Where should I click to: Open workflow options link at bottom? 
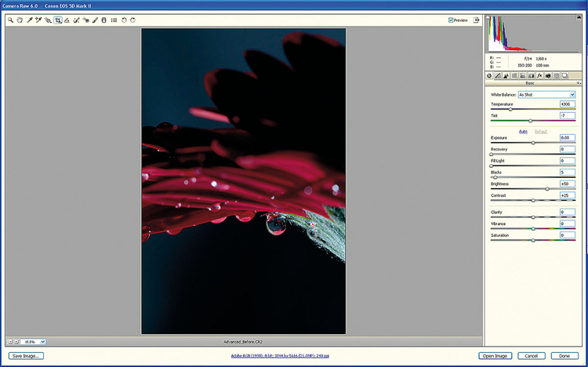[280, 356]
